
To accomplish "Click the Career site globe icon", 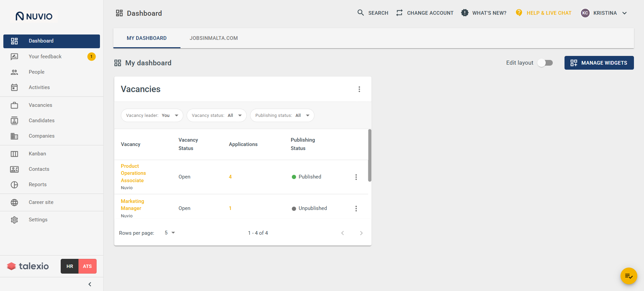I will (14, 202).
